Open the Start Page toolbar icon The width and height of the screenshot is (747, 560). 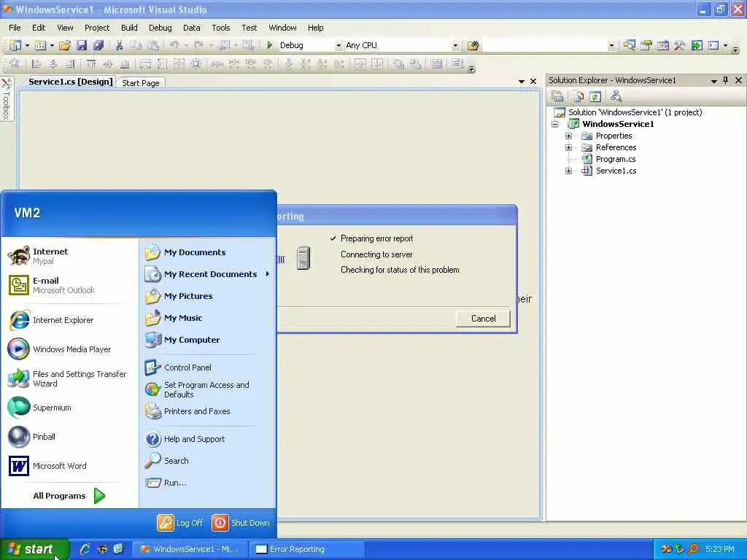click(x=697, y=45)
